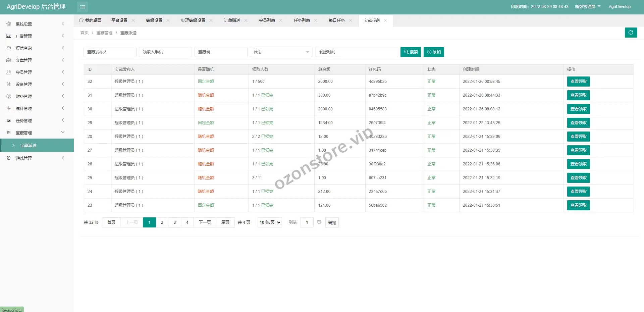The height and width of the screenshot is (312, 644).
Task: Switch to the 会员列表 tab
Action: (x=267, y=20)
